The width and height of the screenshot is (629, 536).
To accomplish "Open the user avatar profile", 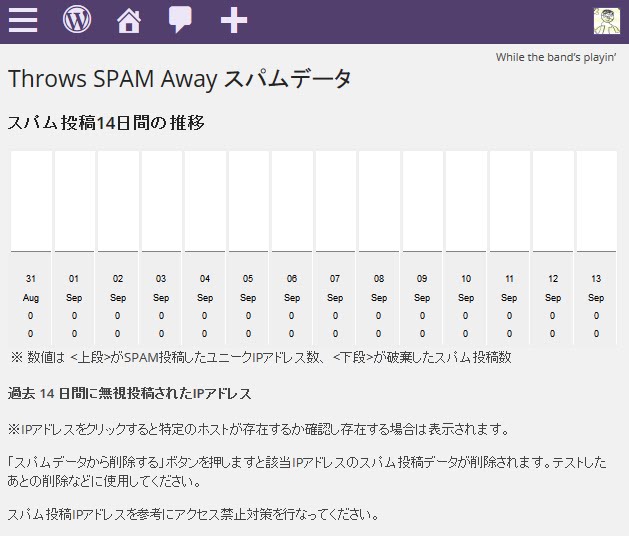I will [607, 21].
